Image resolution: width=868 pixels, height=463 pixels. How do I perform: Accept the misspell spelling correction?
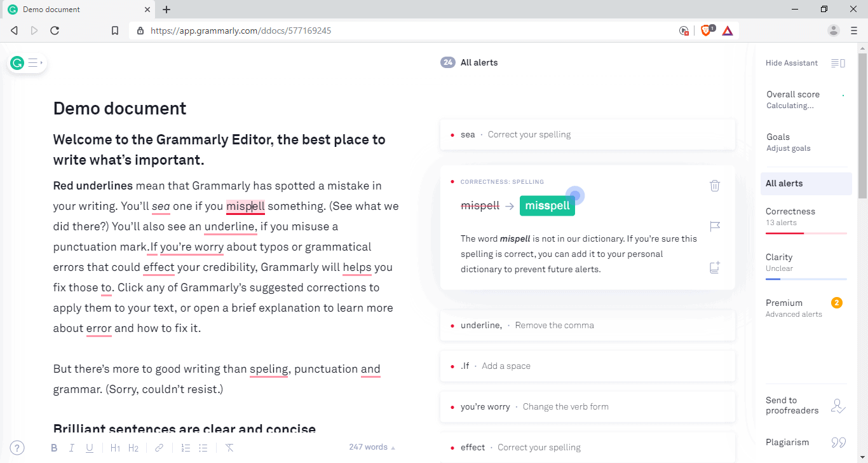[x=547, y=206]
